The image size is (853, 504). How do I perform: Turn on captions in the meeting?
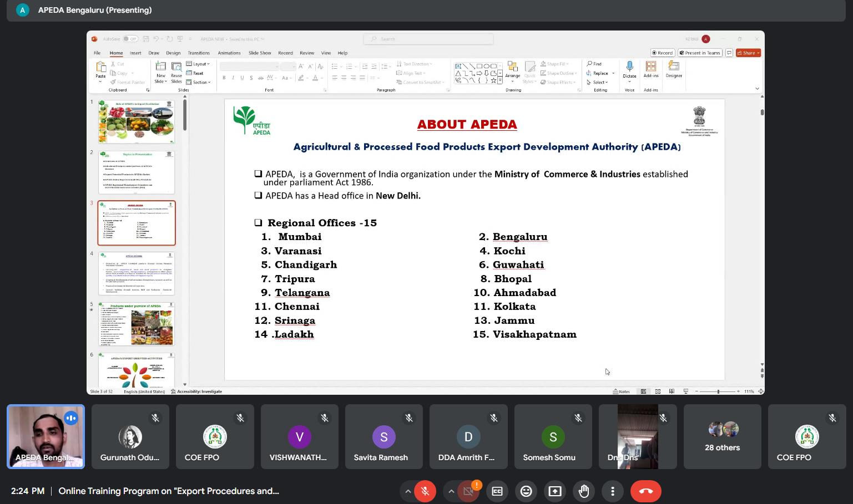[x=497, y=491]
